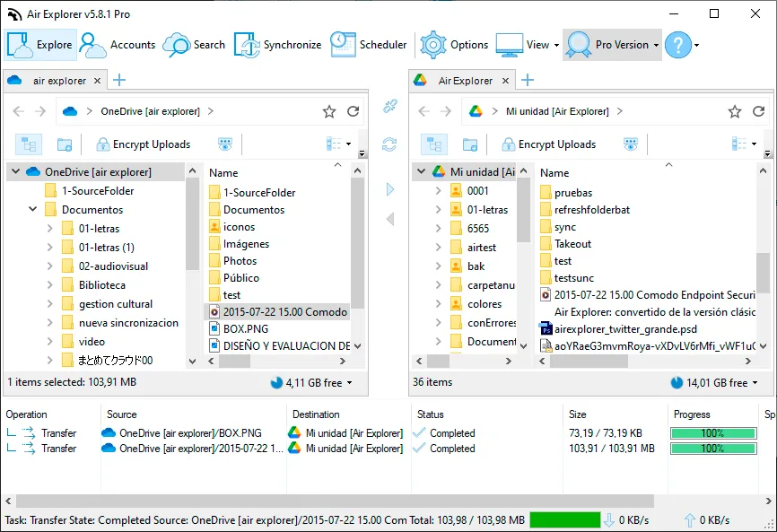Open the Scheduler
Screen dimensions: 777x532
pos(368,45)
